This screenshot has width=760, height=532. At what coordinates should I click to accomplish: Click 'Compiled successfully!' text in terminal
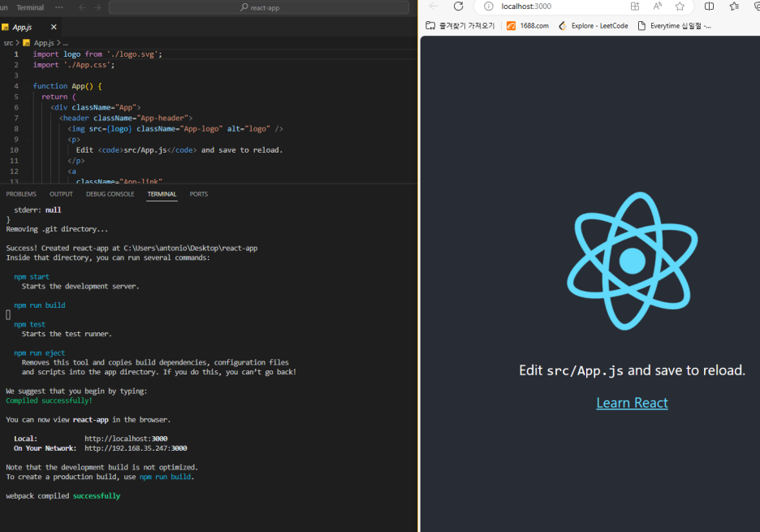click(x=49, y=400)
